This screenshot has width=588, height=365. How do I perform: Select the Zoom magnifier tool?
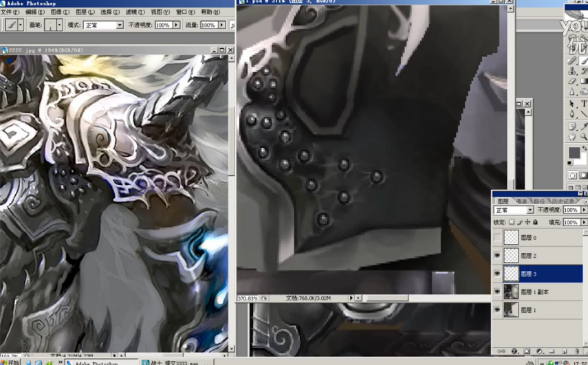(x=583, y=137)
